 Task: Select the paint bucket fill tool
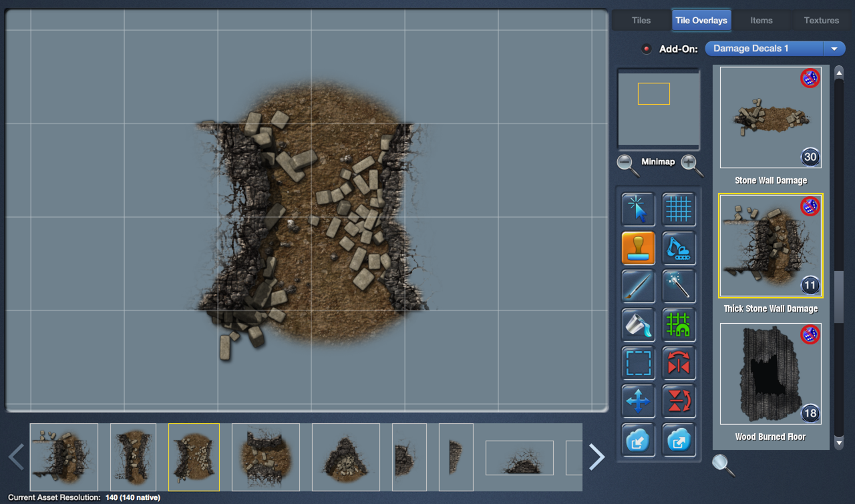point(638,325)
